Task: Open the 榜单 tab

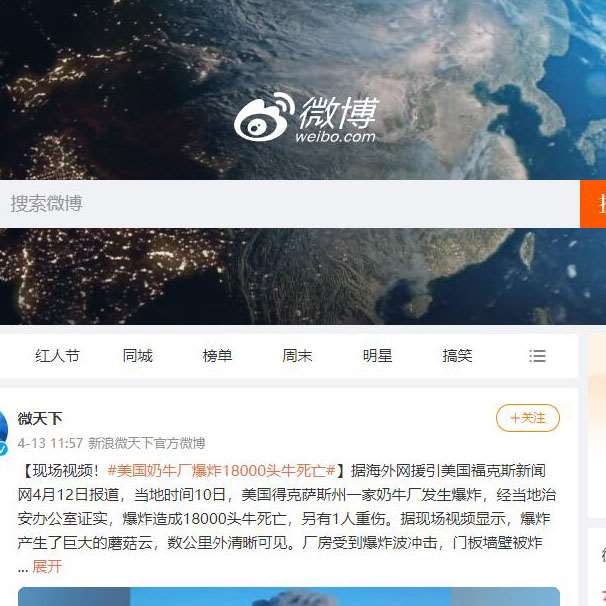Action: 217,356
